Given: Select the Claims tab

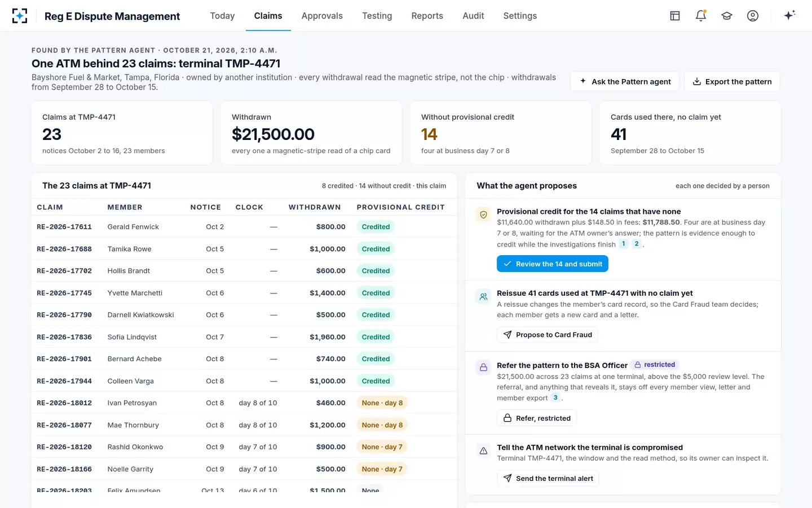Looking at the screenshot, I should [x=268, y=16].
